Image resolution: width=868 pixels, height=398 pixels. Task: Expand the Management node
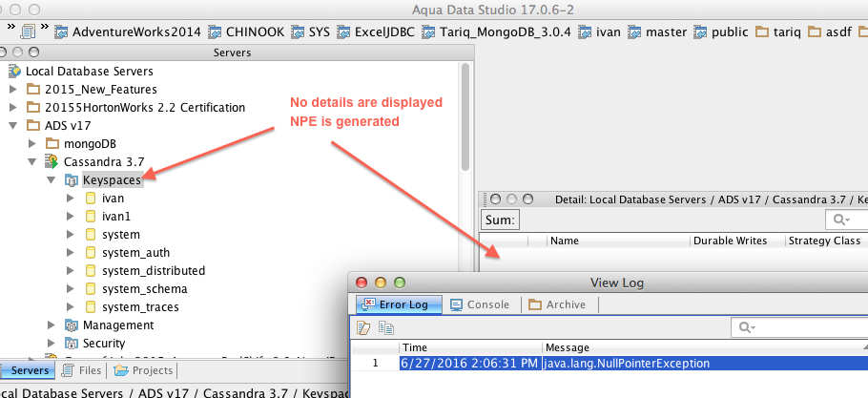[51, 325]
